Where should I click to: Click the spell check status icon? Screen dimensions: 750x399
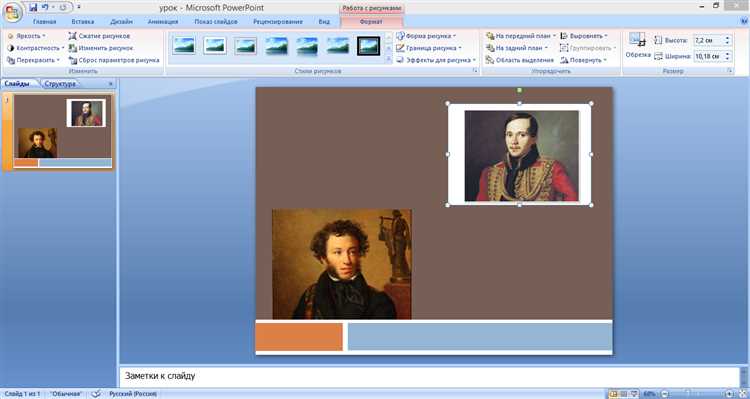coord(96,394)
